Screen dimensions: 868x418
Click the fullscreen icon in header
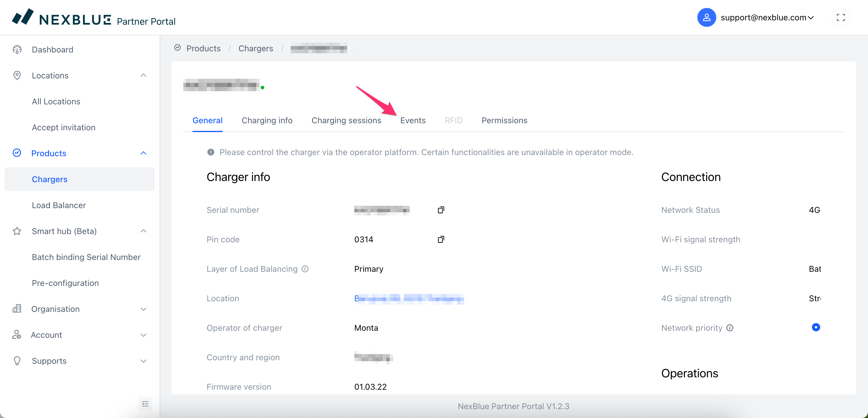840,17
